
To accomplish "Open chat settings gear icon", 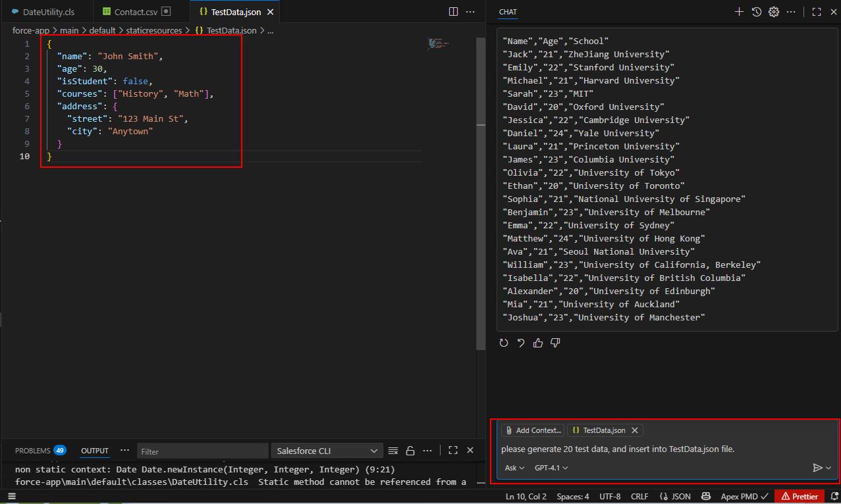I will click(774, 12).
